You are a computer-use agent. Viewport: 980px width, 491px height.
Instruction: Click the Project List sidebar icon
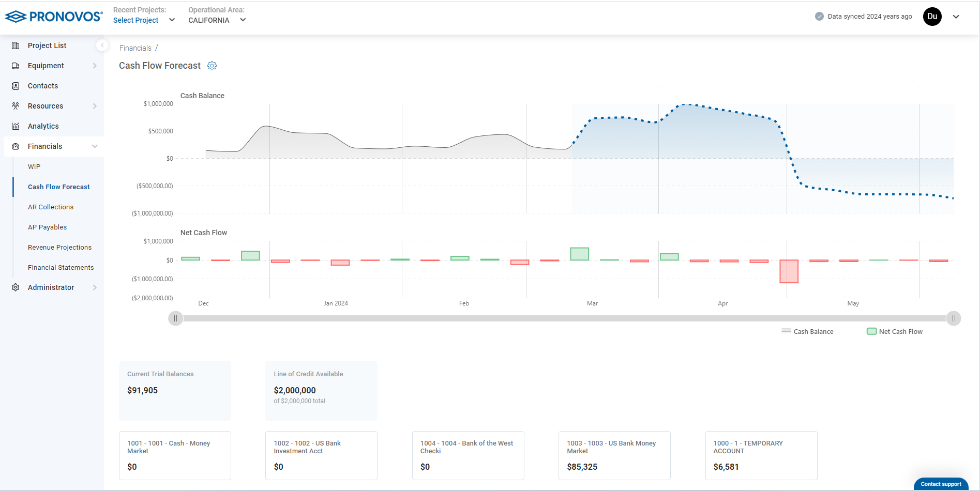pyautogui.click(x=16, y=45)
